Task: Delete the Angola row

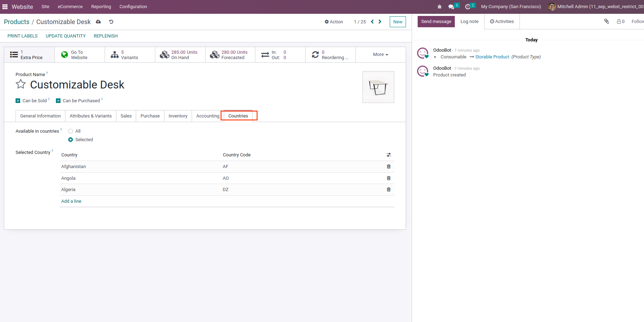Action: pos(389,178)
